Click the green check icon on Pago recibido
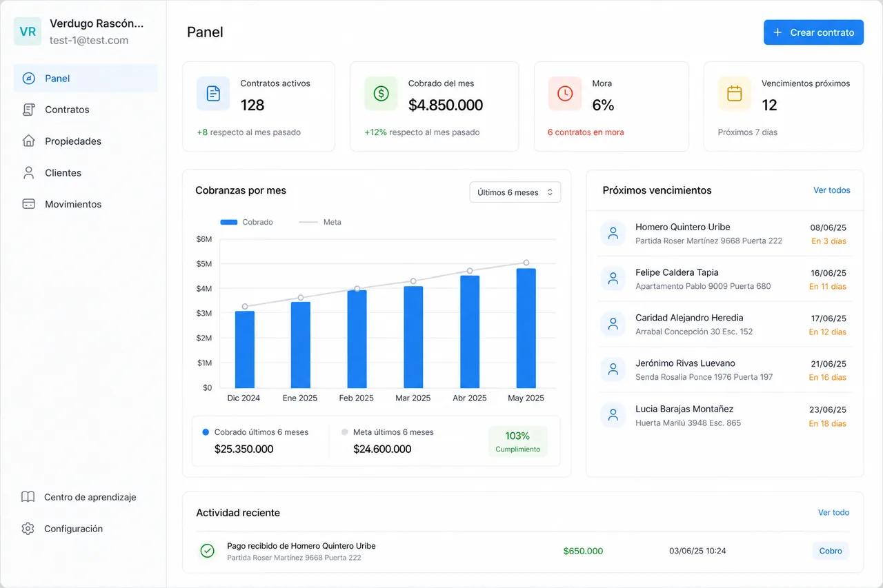The width and height of the screenshot is (883, 588). point(207,551)
